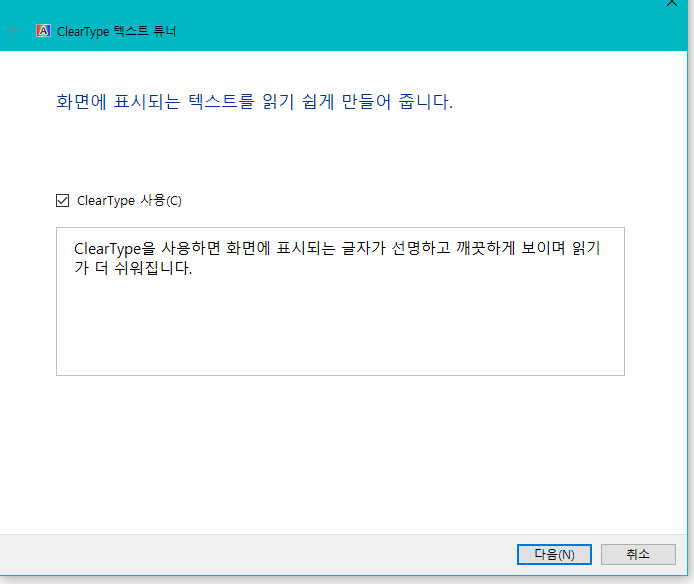Click the ClearType description text in the box
The height and width of the screenshot is (584, 694).
click(x=336, y=258)
